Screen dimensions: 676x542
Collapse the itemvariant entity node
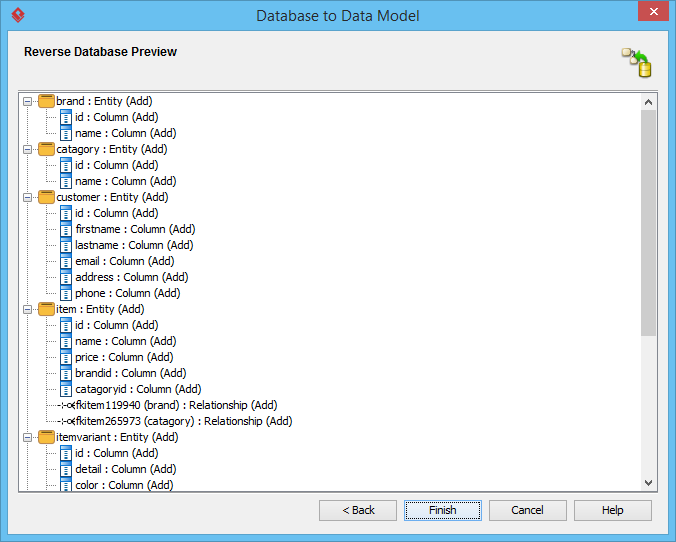[28, 438]
